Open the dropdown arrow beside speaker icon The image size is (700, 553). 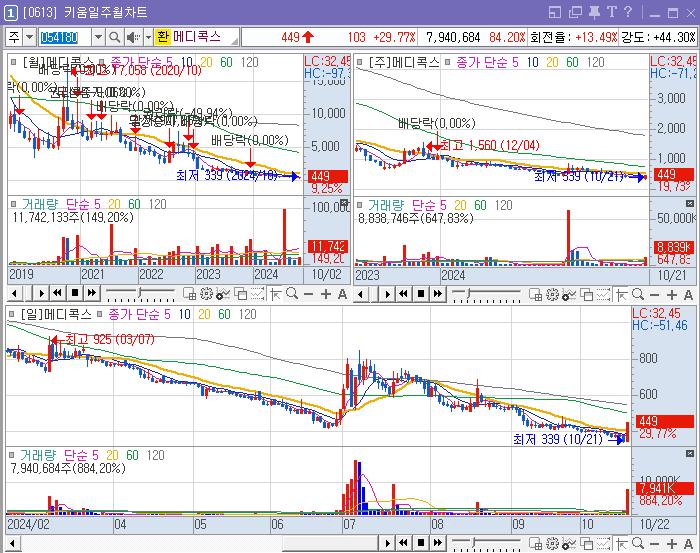(x=148, y=37)
